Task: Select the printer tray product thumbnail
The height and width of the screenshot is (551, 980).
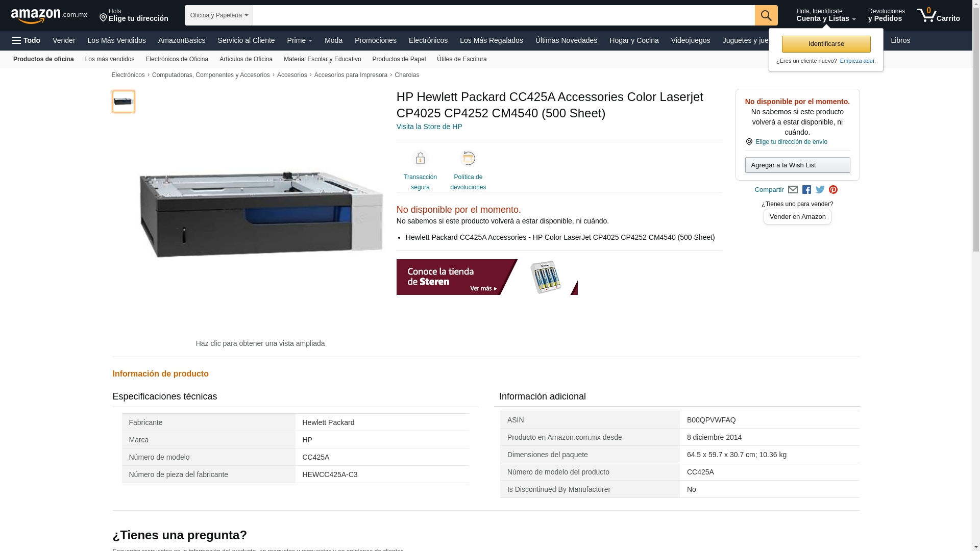Action: pos(124,102)
